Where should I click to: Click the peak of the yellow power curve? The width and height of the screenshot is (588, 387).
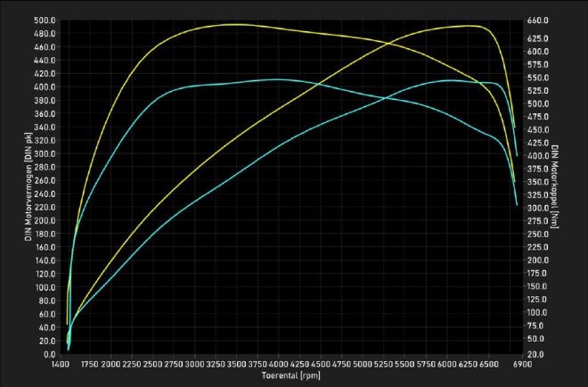point(472,26)
